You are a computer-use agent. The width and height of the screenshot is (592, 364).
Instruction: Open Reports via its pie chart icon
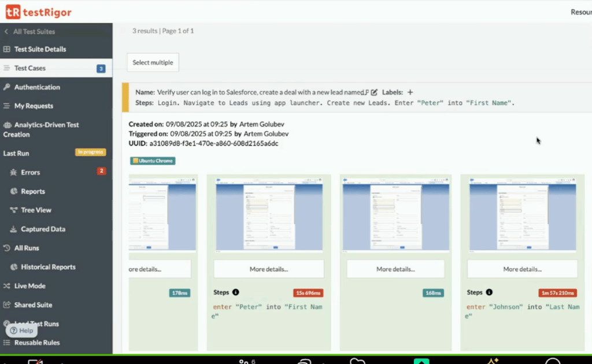tap(14, 191)
